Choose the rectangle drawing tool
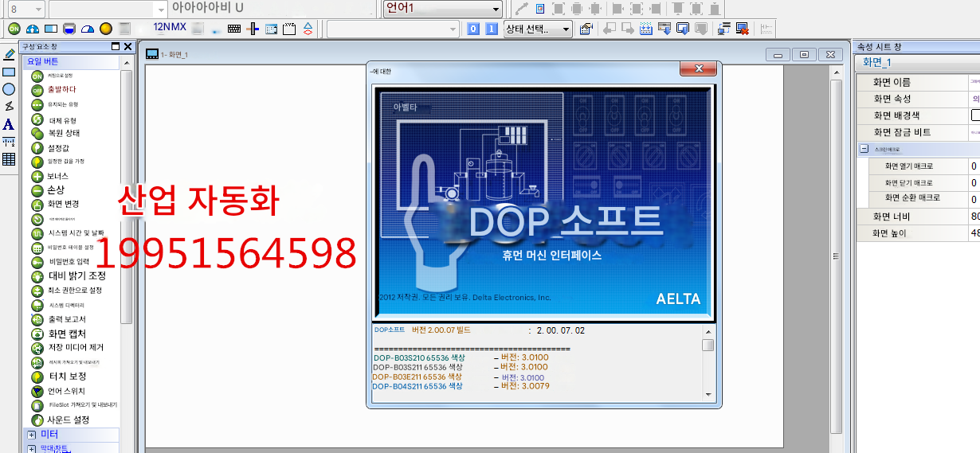 (x=9, y=72)
